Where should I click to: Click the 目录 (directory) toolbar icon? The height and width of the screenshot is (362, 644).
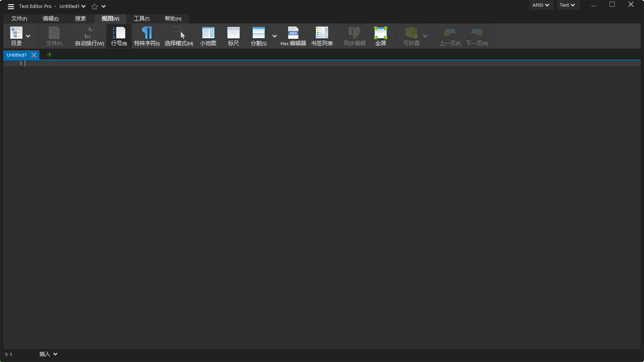16,36
